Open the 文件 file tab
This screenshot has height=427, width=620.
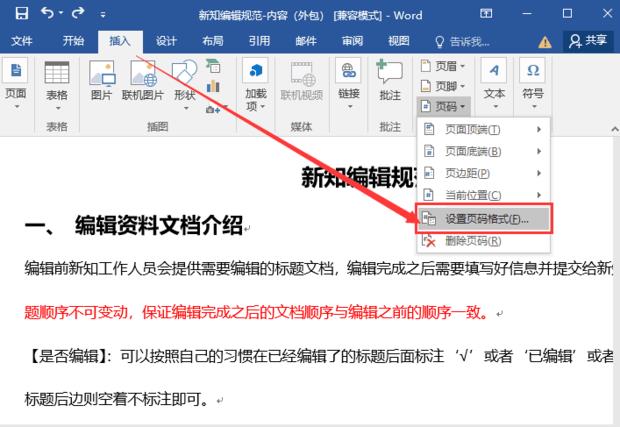(x=21, y=41)
